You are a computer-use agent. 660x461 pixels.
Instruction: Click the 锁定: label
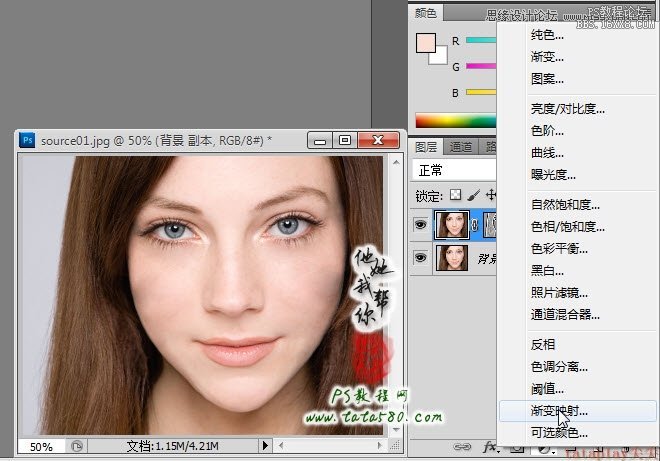pos(429,196)
